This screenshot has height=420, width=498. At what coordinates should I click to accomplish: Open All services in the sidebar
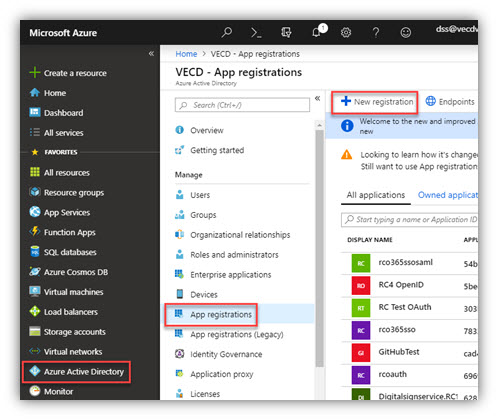[56, 133]
